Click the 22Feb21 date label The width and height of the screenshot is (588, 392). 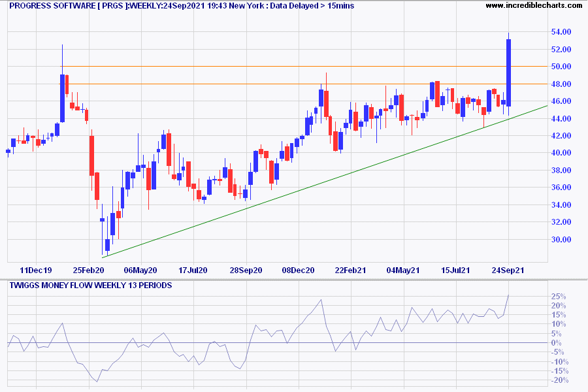351,270
